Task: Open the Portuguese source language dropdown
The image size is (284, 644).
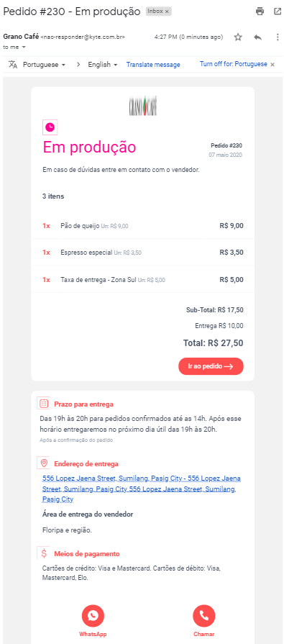Action: [x=44, y=65]
